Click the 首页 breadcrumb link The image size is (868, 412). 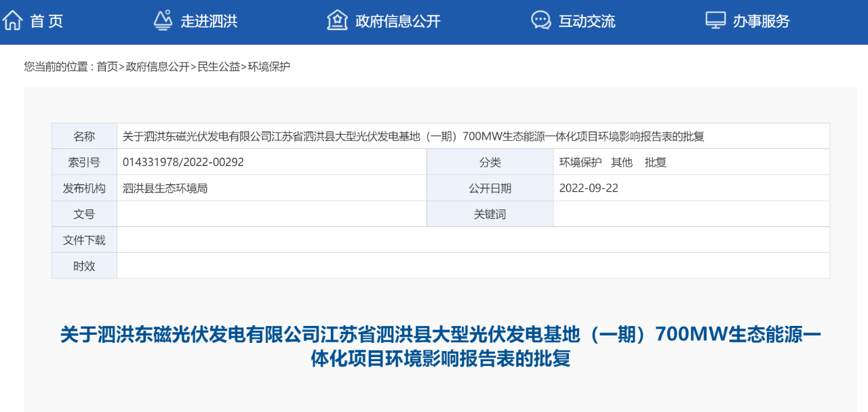point(106,66)
